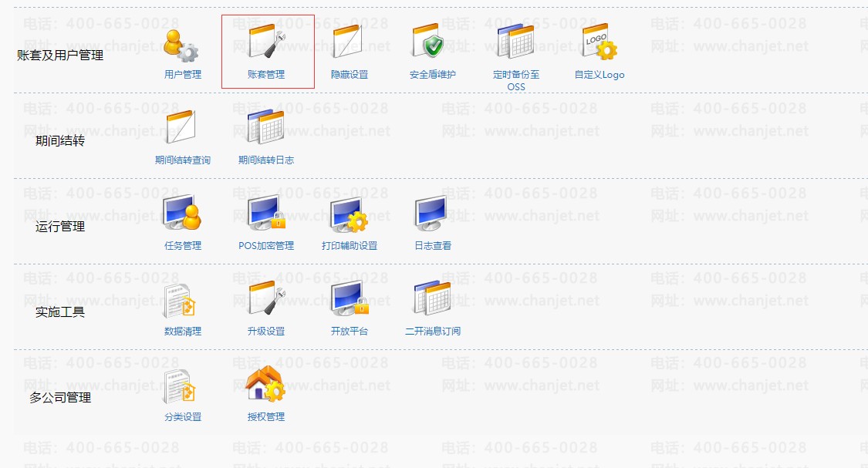Screen dimensions: 868x468
Task: Click 升级设置 upgrade settings icon
Action: click(x=267, y=298)
